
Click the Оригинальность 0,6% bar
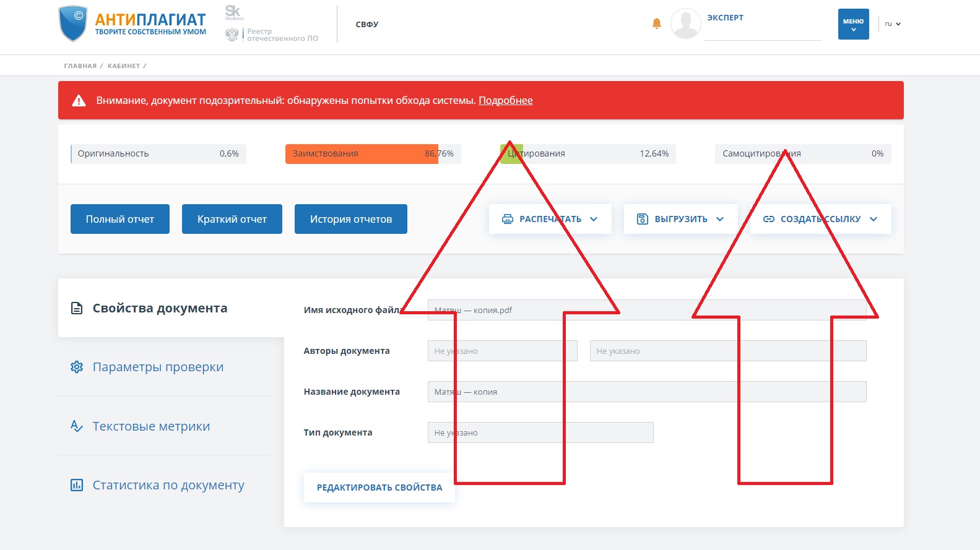pyautogui.click(x=158, y=153)
